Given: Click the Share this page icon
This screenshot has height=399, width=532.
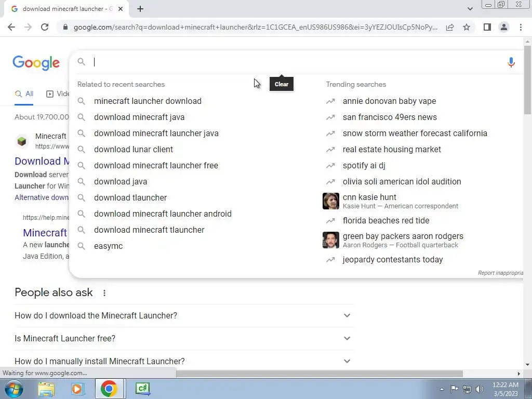Looking at the screenshot, I should (x=450, y=27).
